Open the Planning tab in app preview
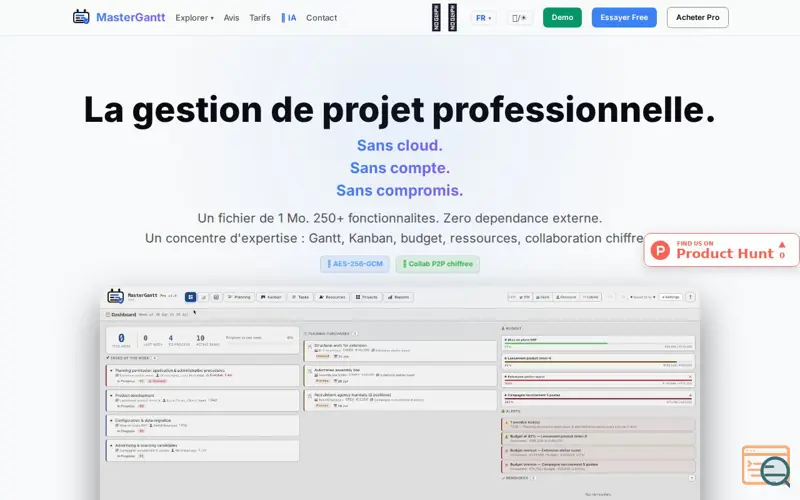 (x=239, y=297)
